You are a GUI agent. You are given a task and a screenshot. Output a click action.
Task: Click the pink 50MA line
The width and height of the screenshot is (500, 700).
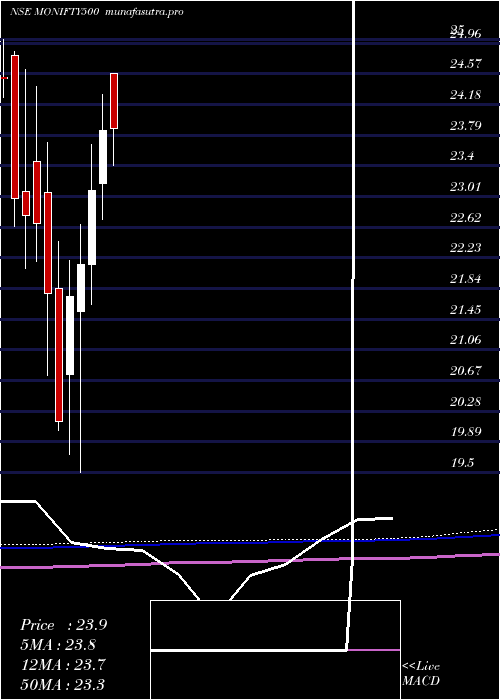250,561
